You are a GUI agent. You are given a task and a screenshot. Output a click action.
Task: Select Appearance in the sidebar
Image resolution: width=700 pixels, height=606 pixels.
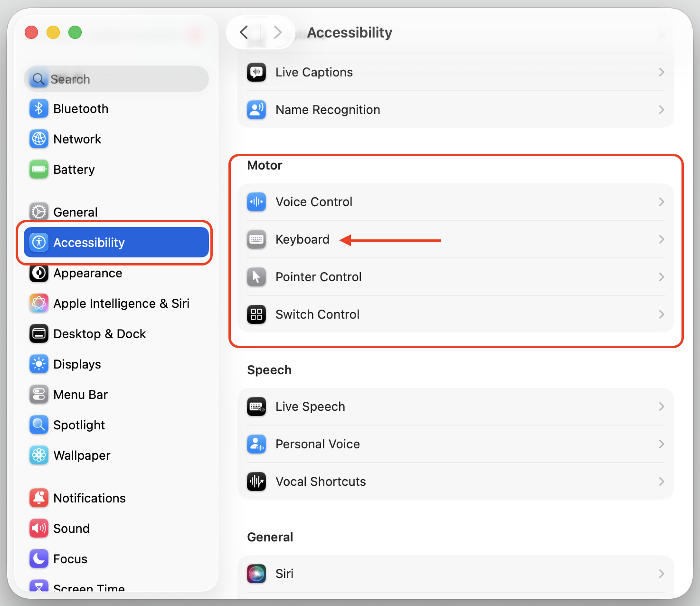pos(116,273)
